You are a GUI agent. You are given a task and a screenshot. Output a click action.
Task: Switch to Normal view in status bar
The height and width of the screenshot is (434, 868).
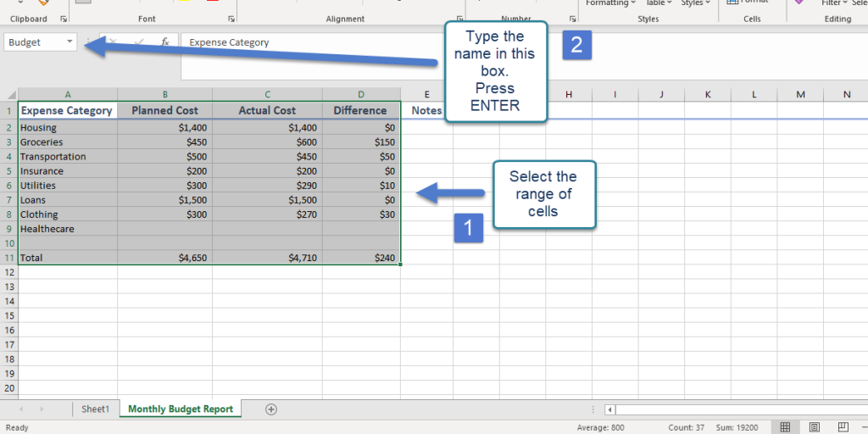(785, 427)
